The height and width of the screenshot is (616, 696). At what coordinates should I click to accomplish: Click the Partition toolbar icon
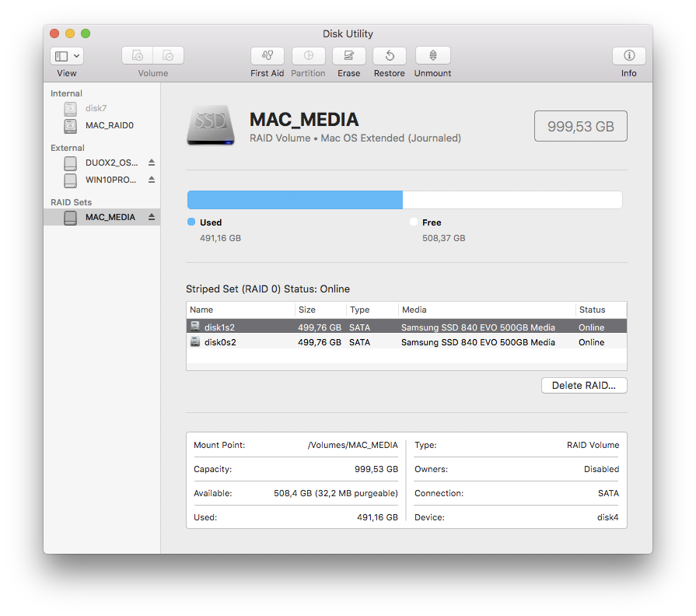pyautogui.click(x=309, y=55)
